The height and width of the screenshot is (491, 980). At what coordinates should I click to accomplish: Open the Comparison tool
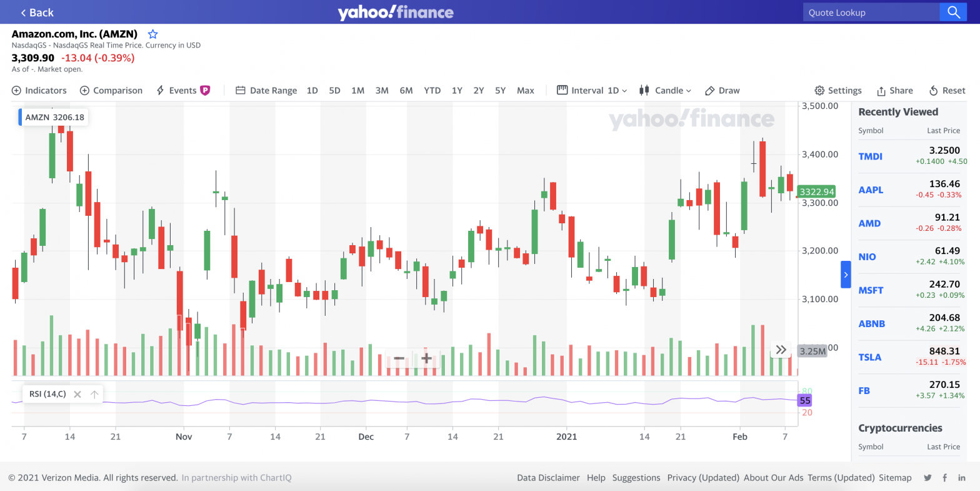pos(111,90)
